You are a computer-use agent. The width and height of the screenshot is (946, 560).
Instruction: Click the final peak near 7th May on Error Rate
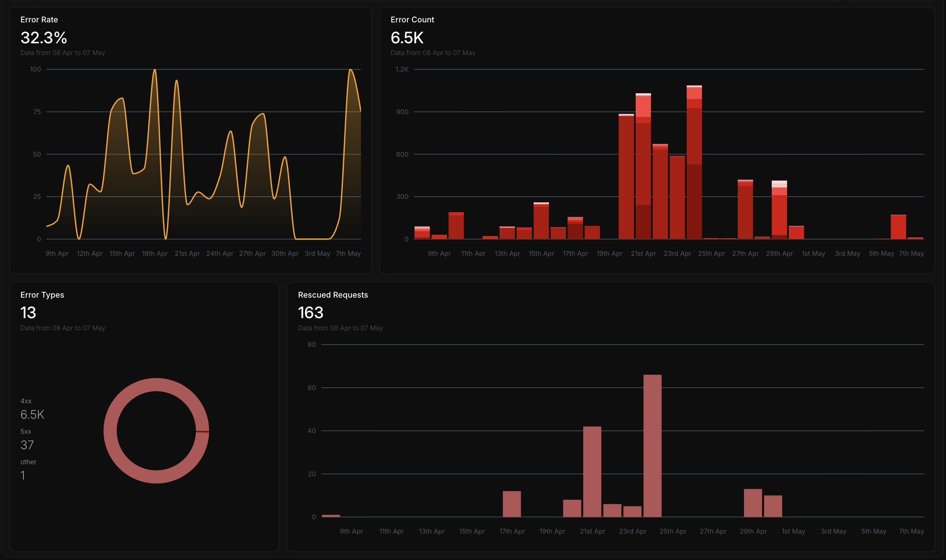pos(351,70)
